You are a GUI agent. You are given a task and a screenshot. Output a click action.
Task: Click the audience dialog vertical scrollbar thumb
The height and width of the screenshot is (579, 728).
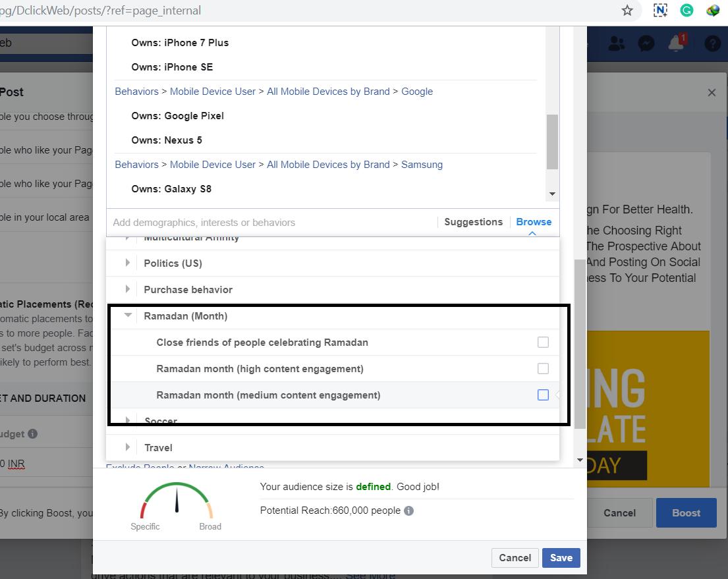(x=580, y=344)
